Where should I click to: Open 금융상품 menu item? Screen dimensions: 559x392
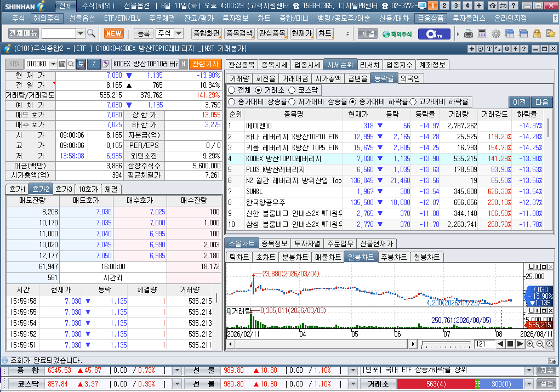[431, 18]
